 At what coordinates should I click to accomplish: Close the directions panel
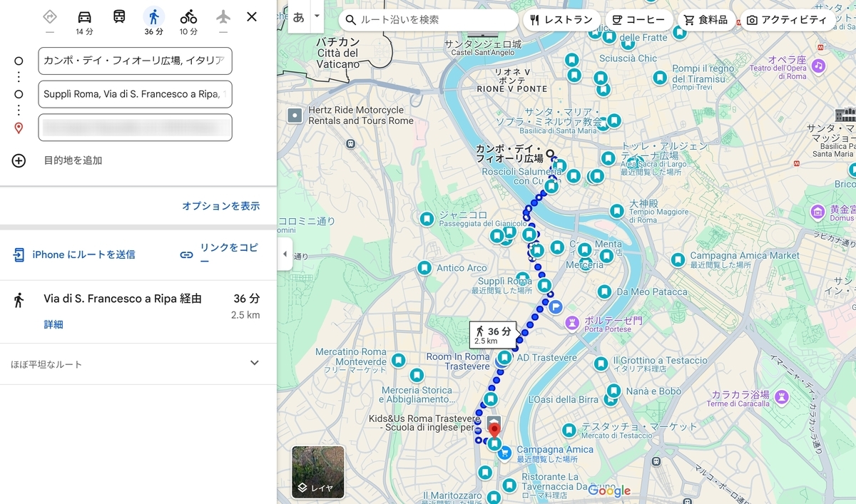(252, 16)
